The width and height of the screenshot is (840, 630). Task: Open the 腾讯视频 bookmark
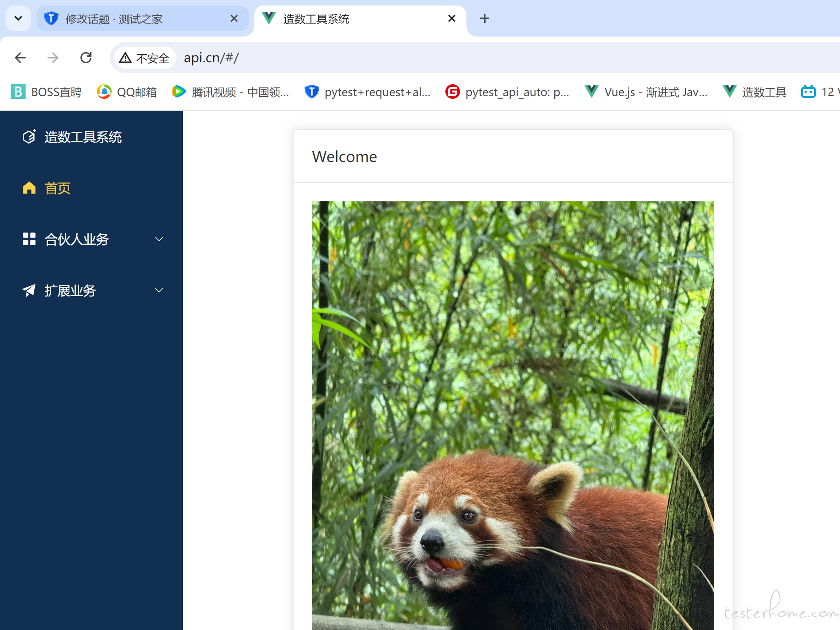(x=230, y=92)
